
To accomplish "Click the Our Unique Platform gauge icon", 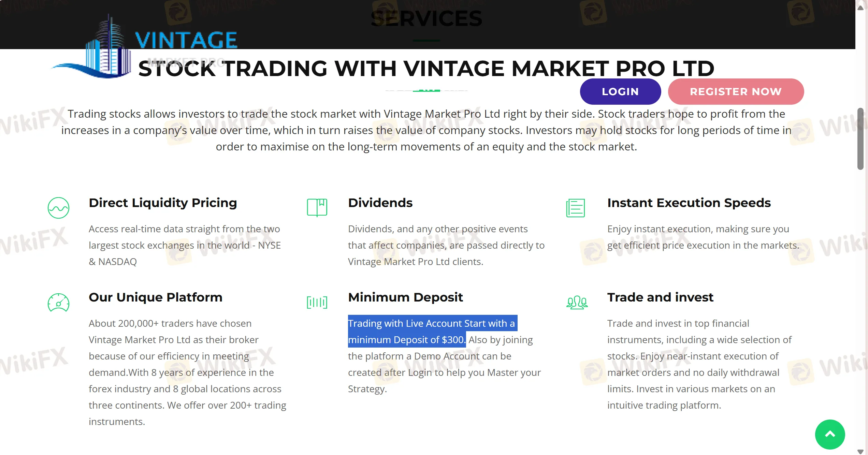I will coord(58,303).
